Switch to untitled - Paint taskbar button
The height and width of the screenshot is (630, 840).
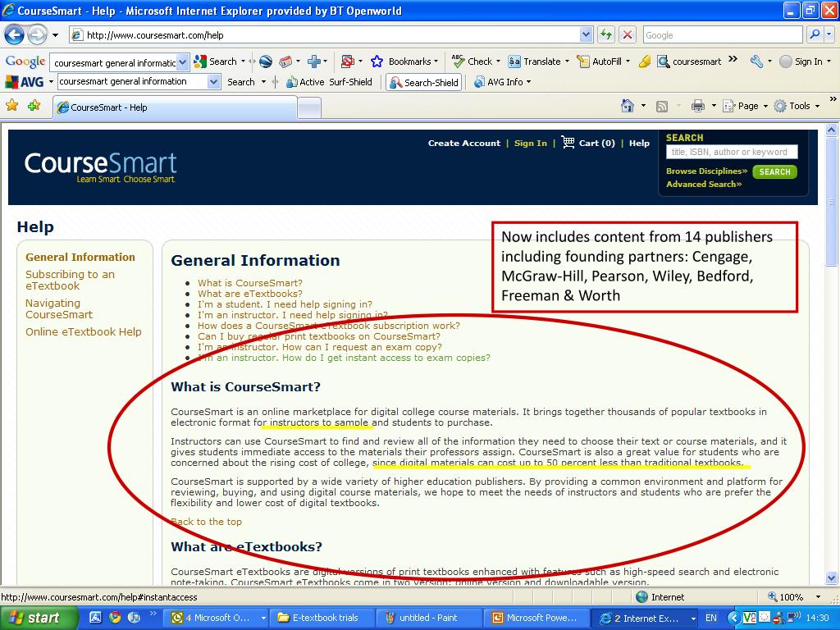coord(428,619)
